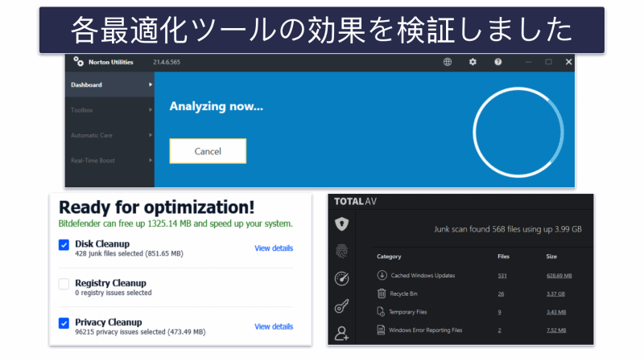Open the TotalAV key password icon
Screen dimensions: 644x361
coord(341,306)
